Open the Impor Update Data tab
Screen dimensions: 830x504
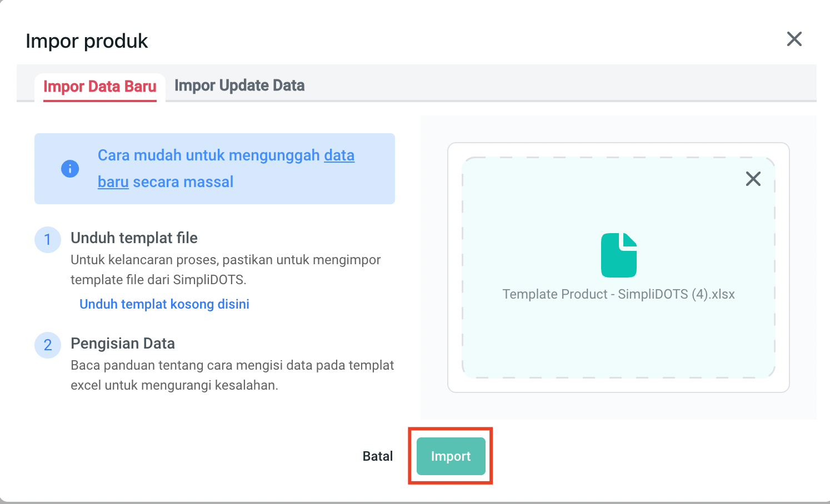239,85
